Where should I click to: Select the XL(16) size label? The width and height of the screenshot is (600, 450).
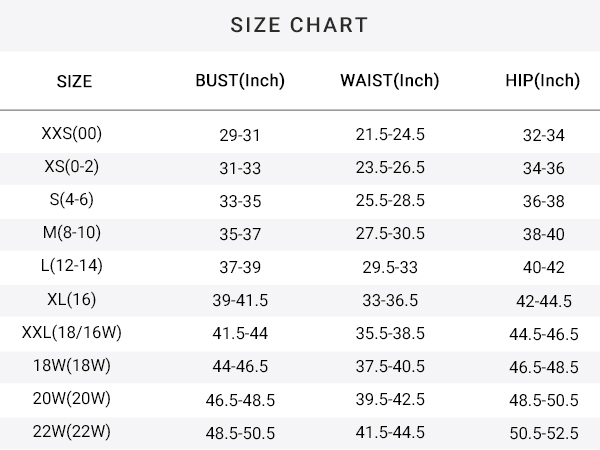pyautogui.click(x=72, y=300)
